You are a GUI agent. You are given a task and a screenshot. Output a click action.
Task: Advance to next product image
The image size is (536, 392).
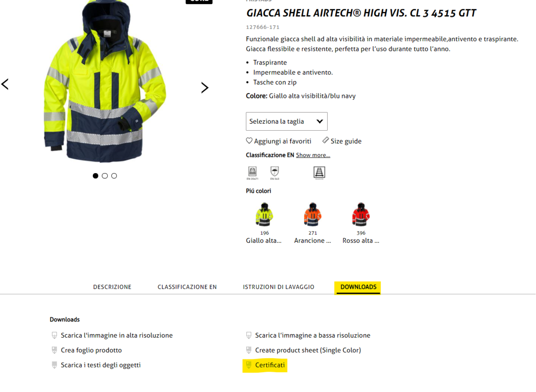(204, 88)
